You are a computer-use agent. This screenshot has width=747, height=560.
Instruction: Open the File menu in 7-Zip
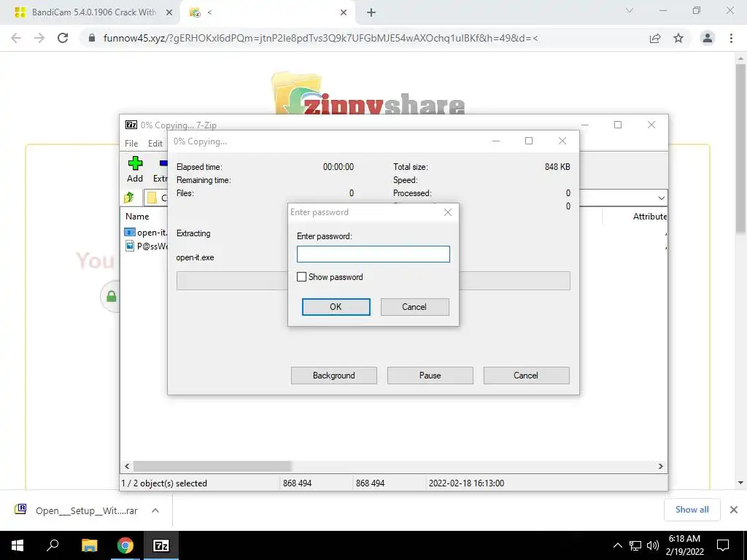click(131, 144)
